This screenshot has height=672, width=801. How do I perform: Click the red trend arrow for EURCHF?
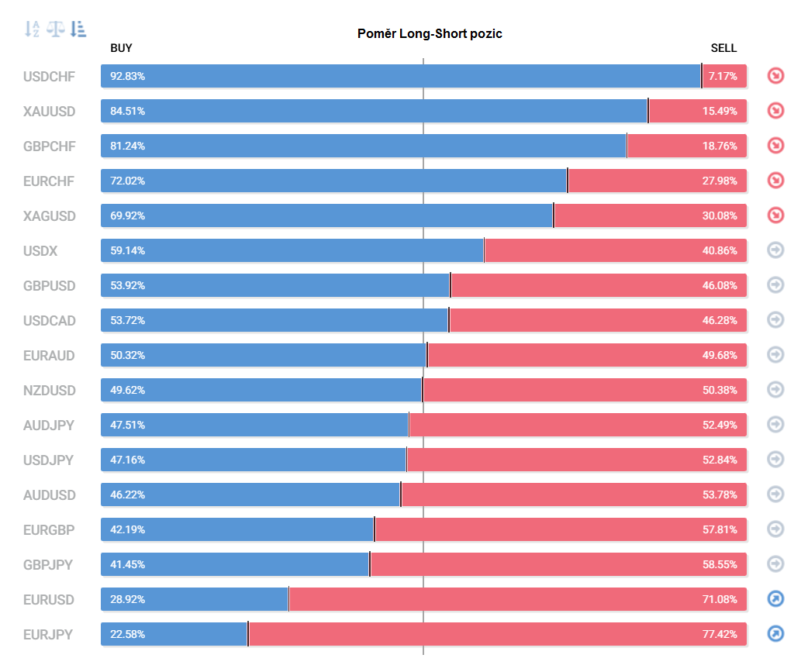[775, 181]
